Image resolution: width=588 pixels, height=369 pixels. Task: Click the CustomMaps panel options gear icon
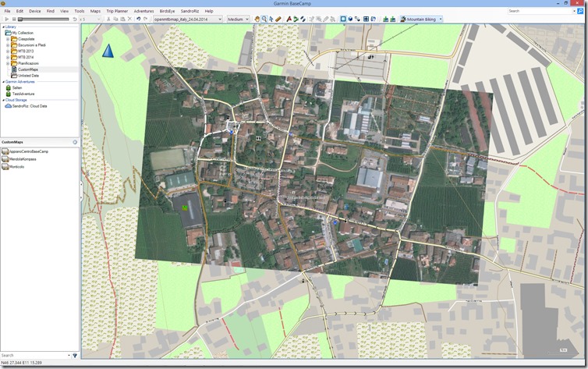pos(75,142)
